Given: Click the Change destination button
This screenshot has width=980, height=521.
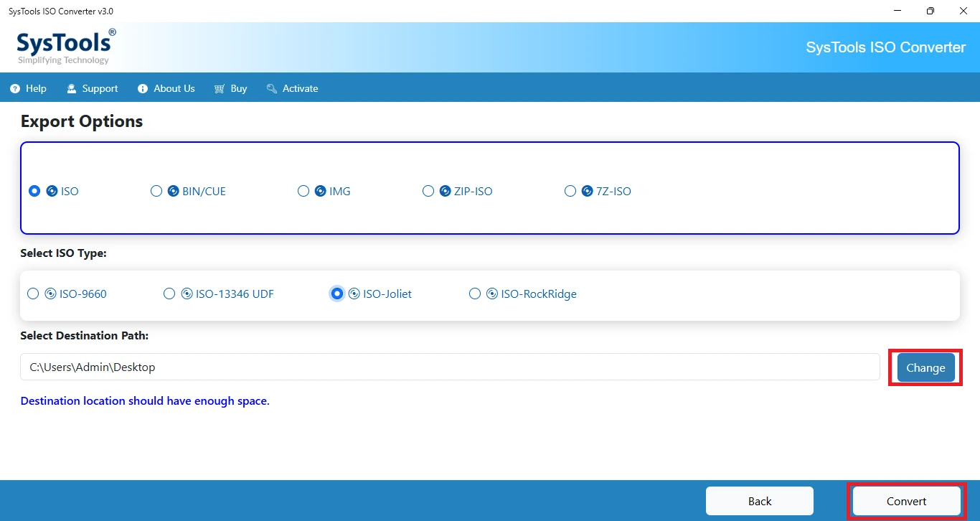Looking at the screenshot, I should 925,367.
